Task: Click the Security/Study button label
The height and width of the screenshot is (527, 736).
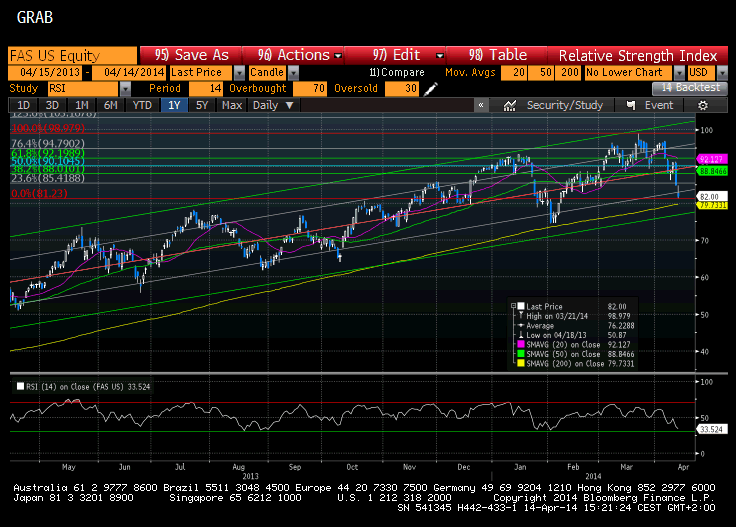Action: point(564,106)
